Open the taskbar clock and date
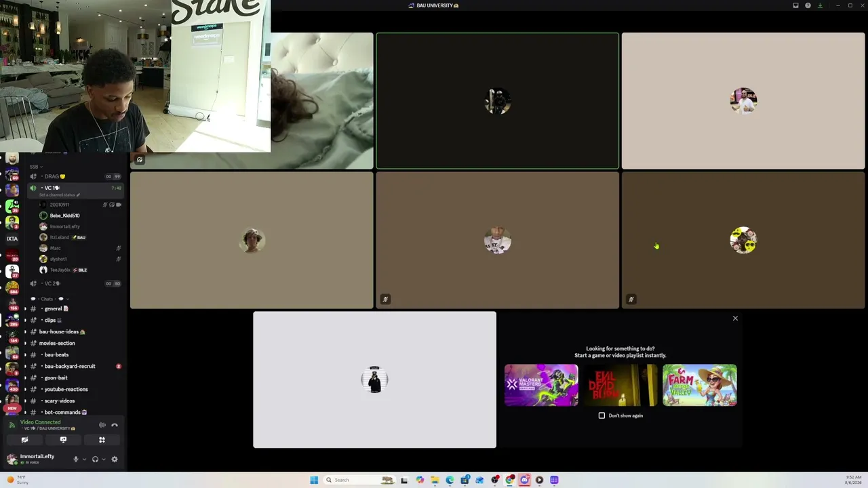Viewport: 868px width, 488px height. 853,480
